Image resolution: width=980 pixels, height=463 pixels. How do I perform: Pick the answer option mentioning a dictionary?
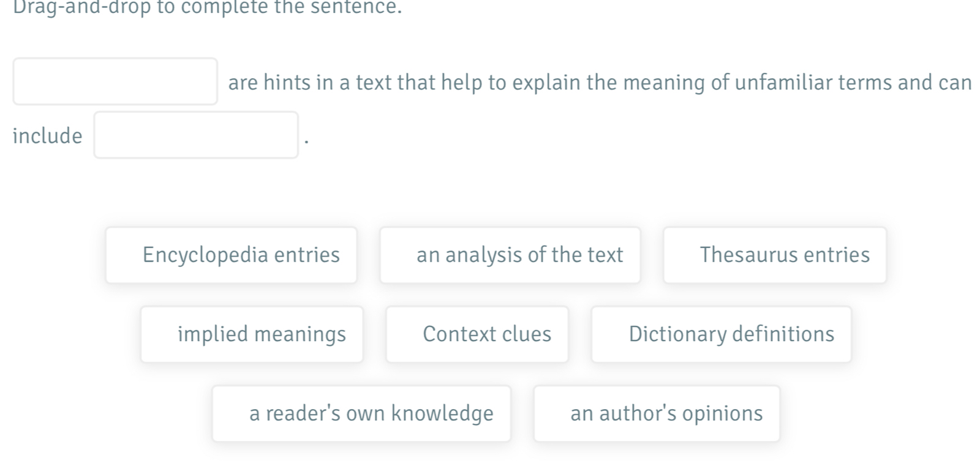pos(721,334)
